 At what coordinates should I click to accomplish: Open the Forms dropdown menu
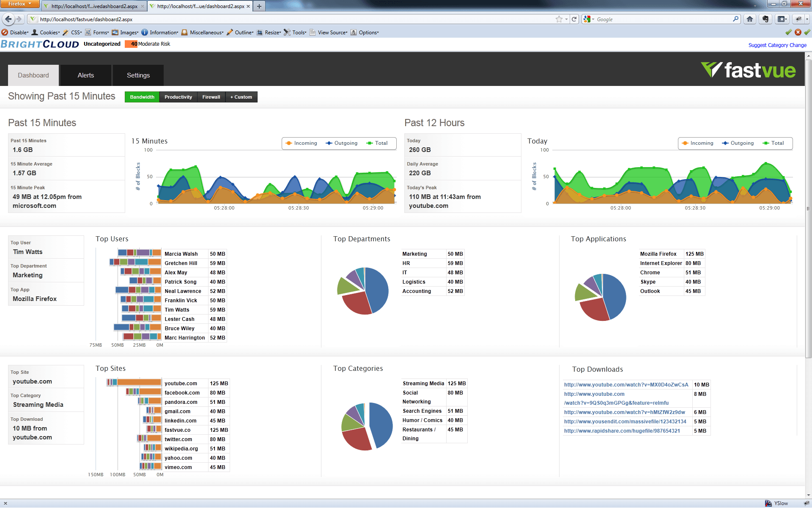(97, 33)
